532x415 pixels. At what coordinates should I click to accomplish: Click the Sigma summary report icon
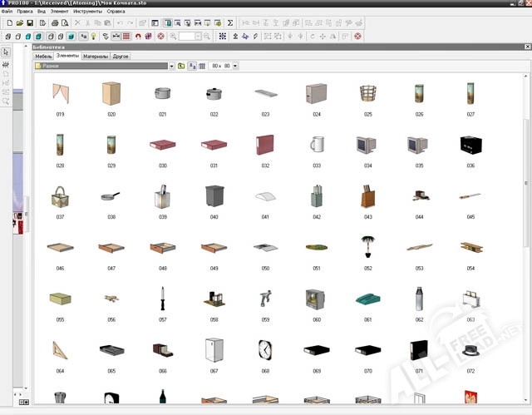(231, 23)
